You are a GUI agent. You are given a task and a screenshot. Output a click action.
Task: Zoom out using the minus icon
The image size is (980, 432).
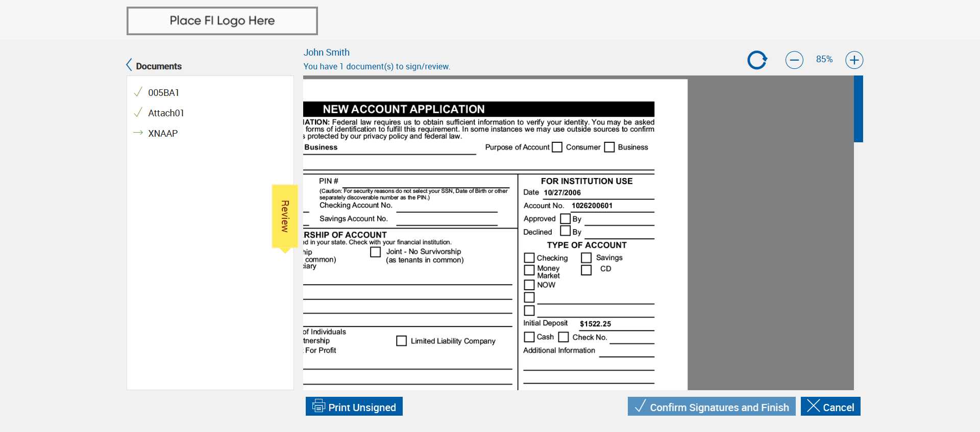coord(794,60)
